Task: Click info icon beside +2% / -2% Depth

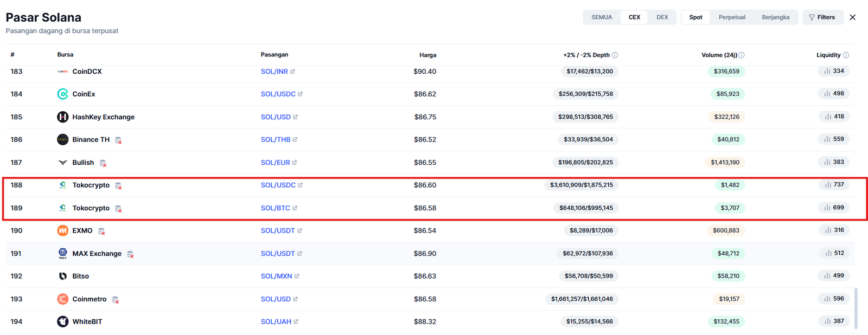Action: [615, 55]
